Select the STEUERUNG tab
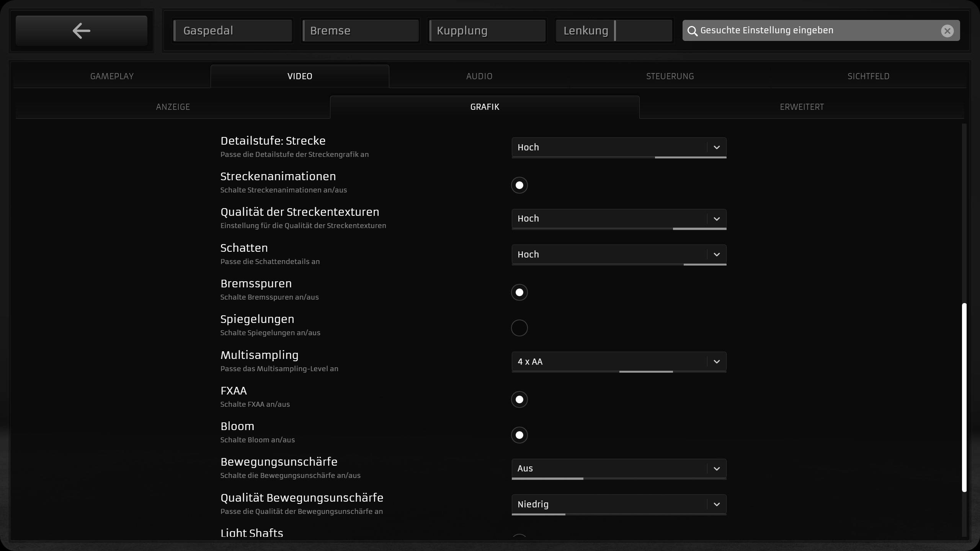 pyautogui.click(x=670, y=76)
